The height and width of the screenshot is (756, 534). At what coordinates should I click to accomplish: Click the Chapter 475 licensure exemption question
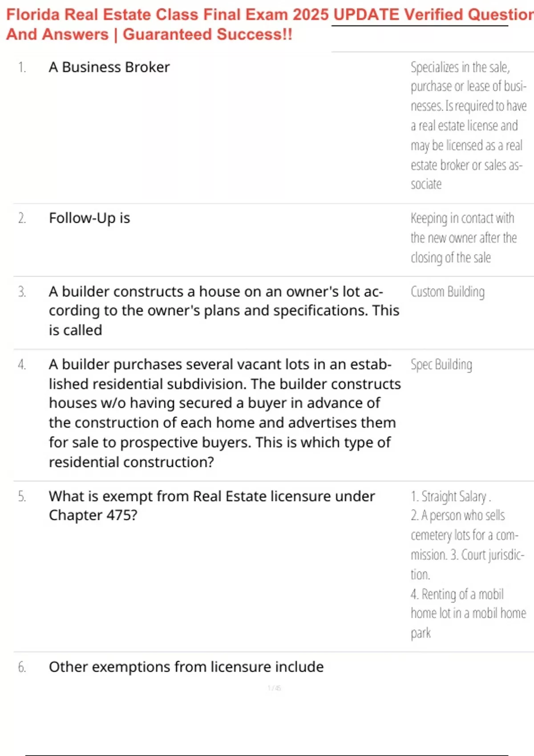coord(212,505)
